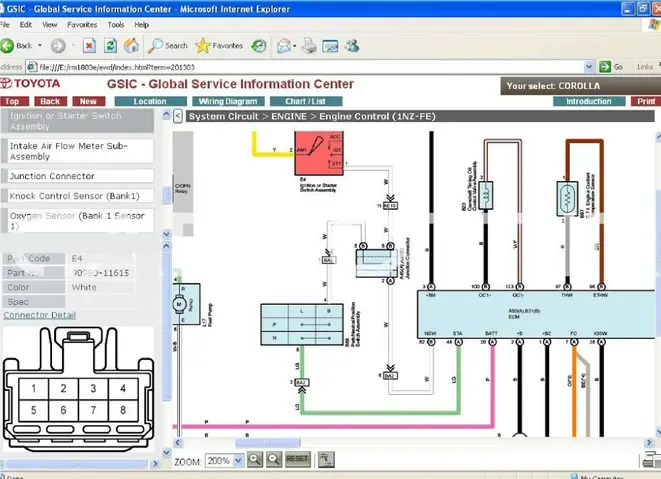The width and height of the screenshot is (661, 479).
Task: Click the green Go arrow button
Action: 605,67
